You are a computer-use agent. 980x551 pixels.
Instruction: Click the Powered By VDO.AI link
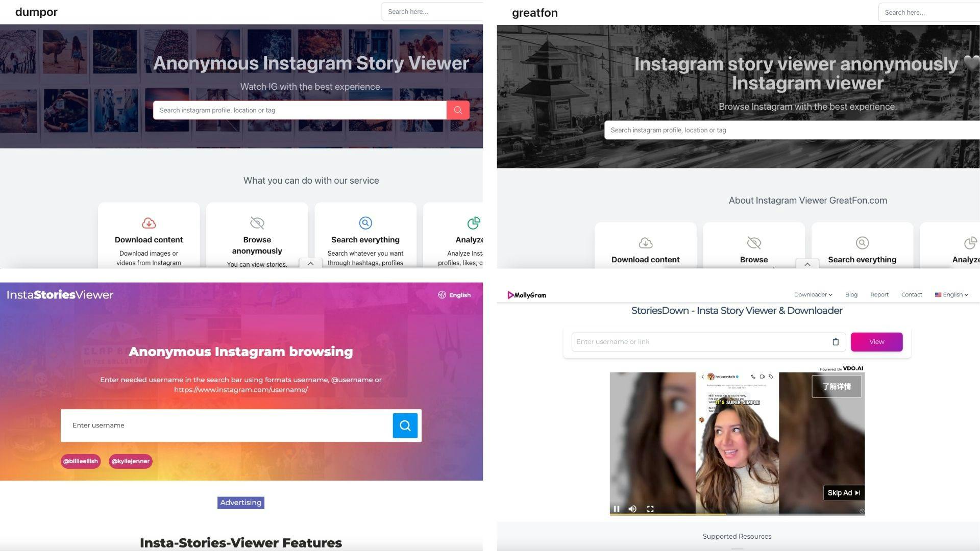[841, 368]
